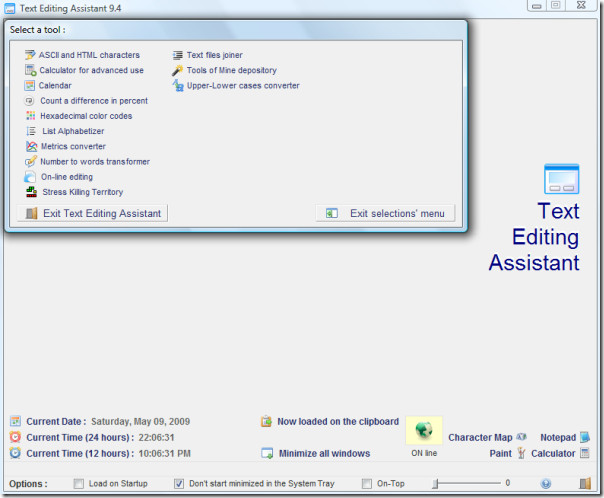Click the ON line status label

coord(424,453)
